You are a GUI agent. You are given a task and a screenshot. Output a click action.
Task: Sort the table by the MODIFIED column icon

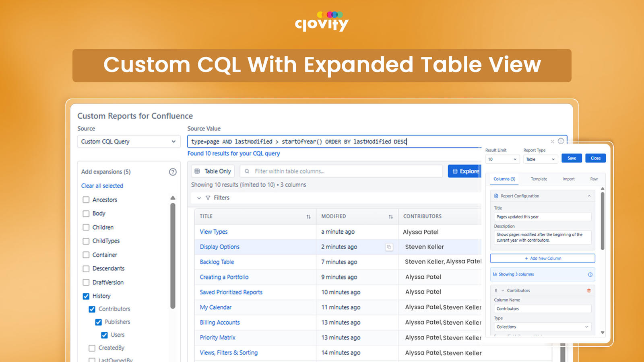pyautogui.click(x=391, y=216)
